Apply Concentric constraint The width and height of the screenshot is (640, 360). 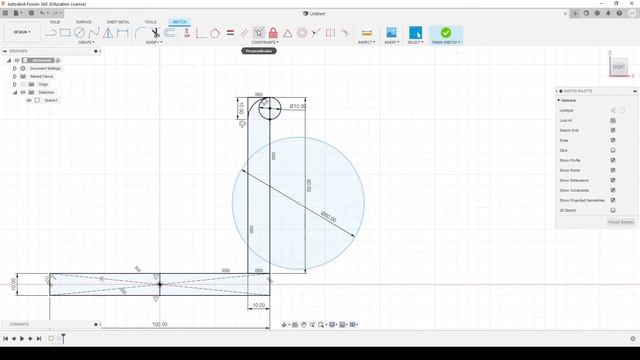click(x=302, y=33)
